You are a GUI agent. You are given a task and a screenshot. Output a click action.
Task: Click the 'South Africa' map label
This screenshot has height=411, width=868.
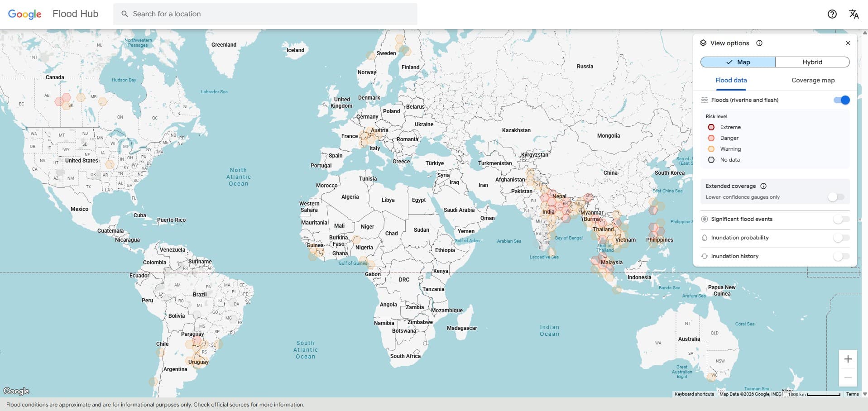[x=405, y=356]
